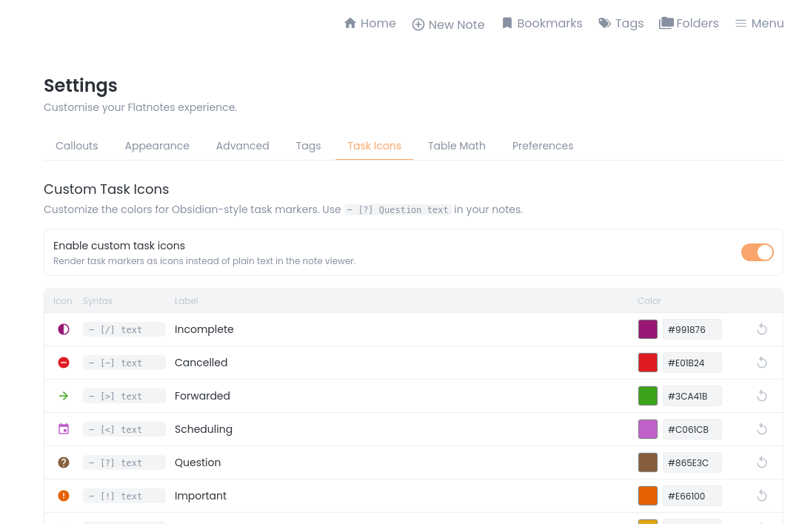Click the Cancelled label text
The width and height of the screenshot is (799, 532).
pyautogui.click(x=201, y=363)
